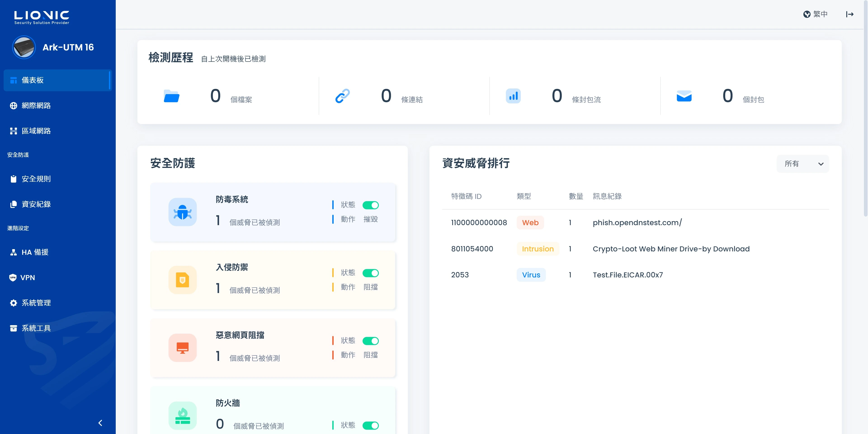This screenshot has height=434, width=868.
Task: Click the envelope packets icon
Action: (x=684, y=96)
